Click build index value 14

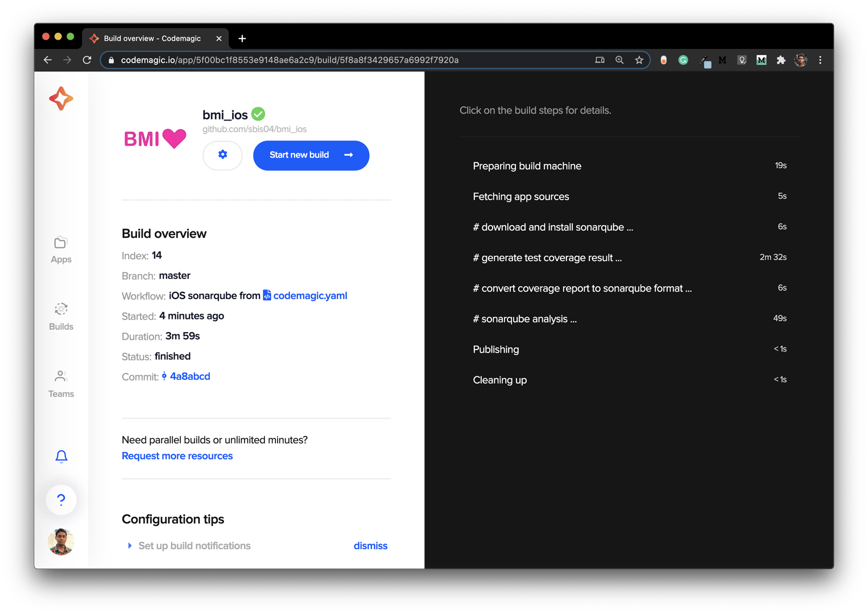click(156, 255)
